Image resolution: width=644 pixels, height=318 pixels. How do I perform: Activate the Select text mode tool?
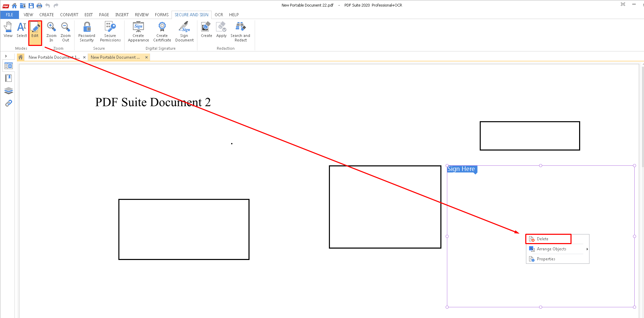(22, 30)
